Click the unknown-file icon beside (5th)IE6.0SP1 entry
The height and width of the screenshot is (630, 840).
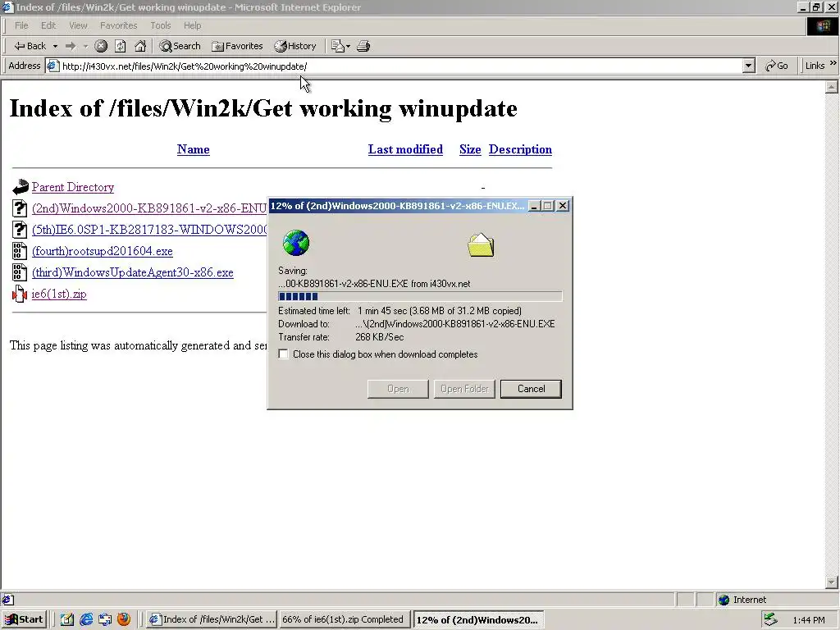click(20, 230)
